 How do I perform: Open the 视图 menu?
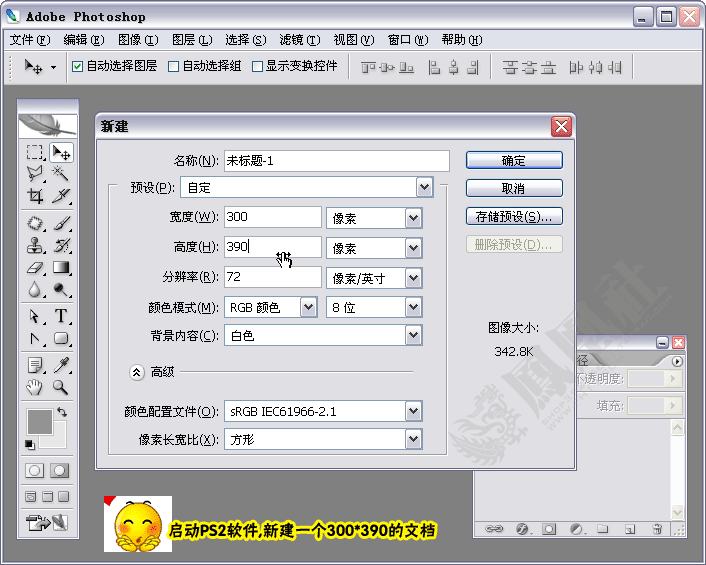[x=353, y=40]
